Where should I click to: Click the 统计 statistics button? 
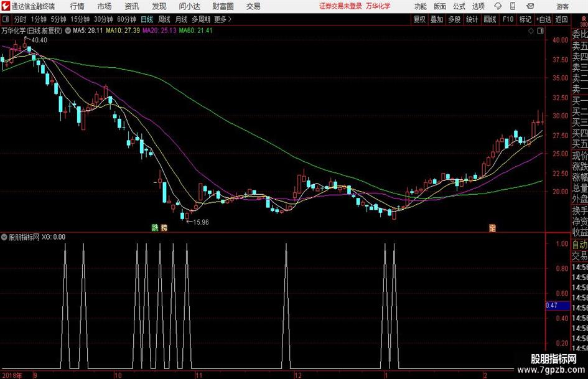tap(472, 19)
